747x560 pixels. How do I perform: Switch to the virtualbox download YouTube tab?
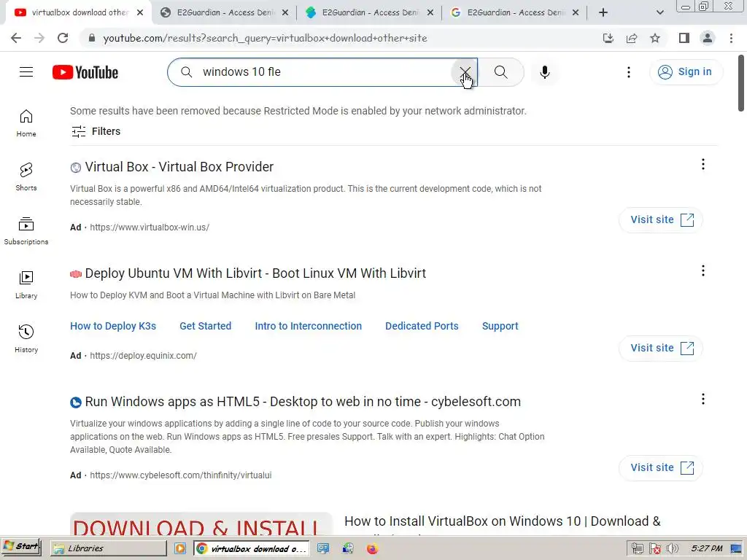[79, 13]
